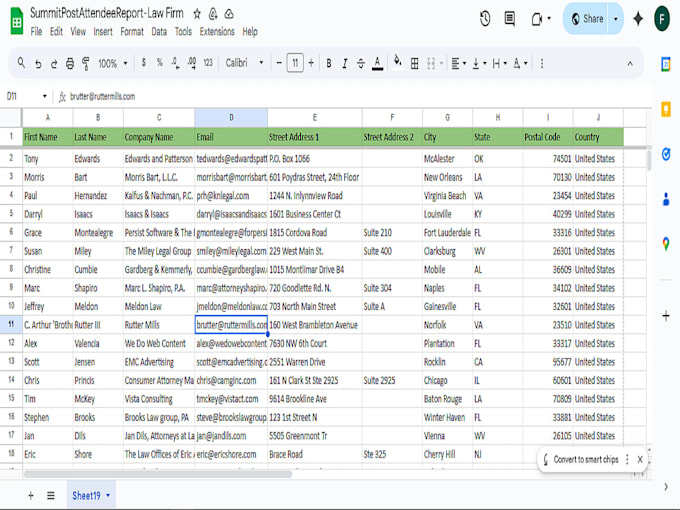Decrease font size minus button
Image resolution: width=680 pixels, height=510 pixels.
pos(279,63)
